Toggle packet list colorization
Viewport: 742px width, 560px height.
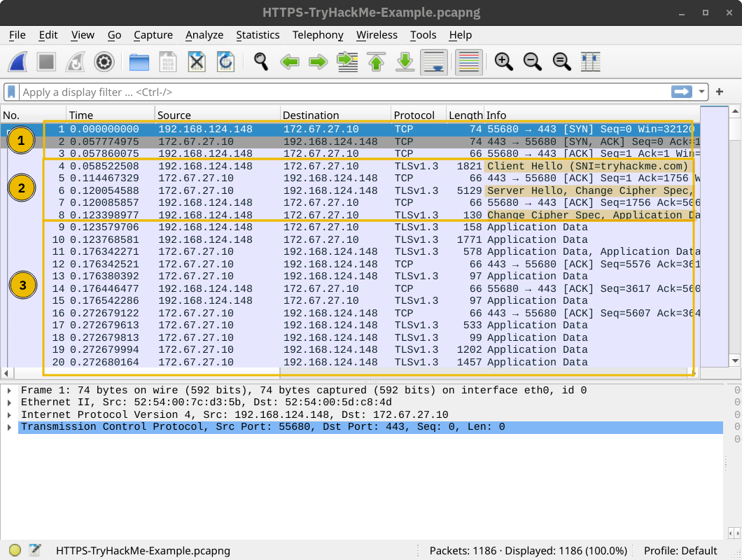coord(468,62)
